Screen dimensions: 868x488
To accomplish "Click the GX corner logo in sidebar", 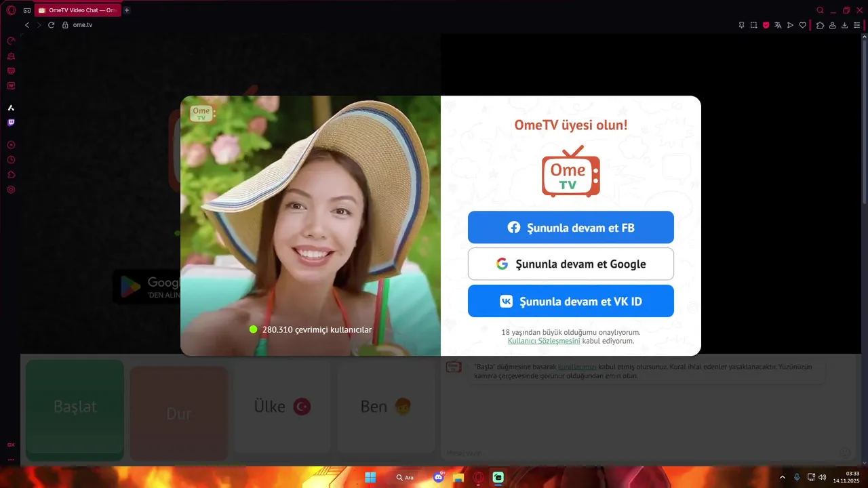I will (x=11, y=445).
